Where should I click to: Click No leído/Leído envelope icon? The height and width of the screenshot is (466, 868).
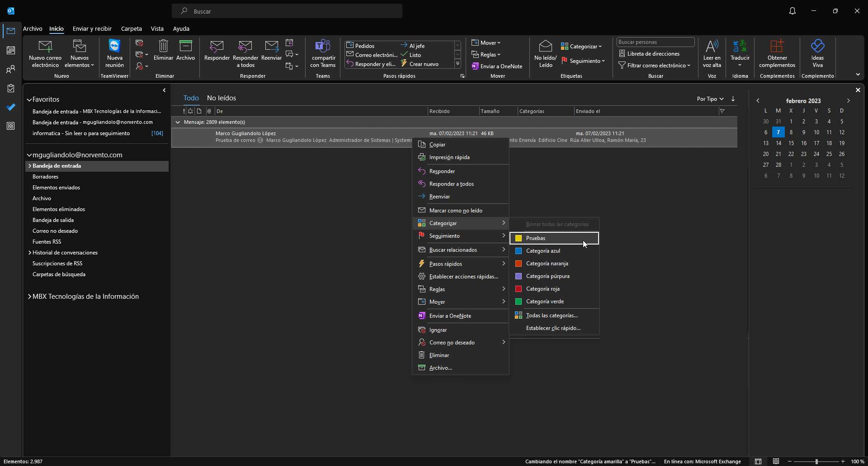pos(546,46)
